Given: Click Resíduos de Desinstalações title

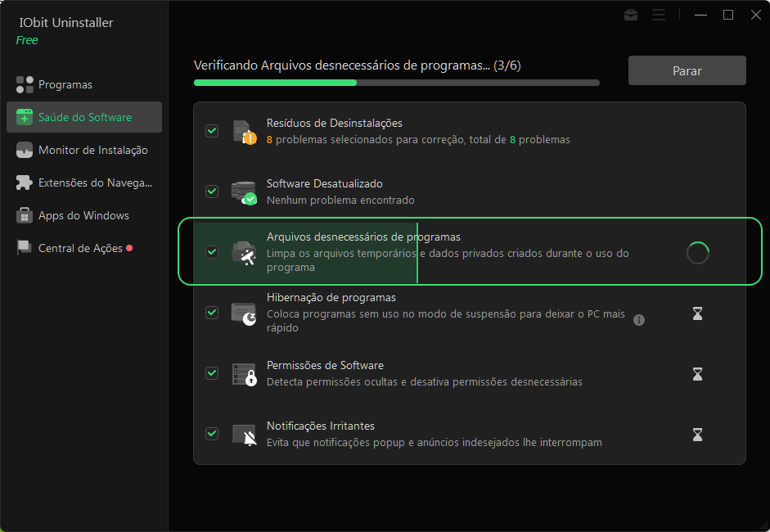Looking at the screenshot, I should (x=335, y=123).
